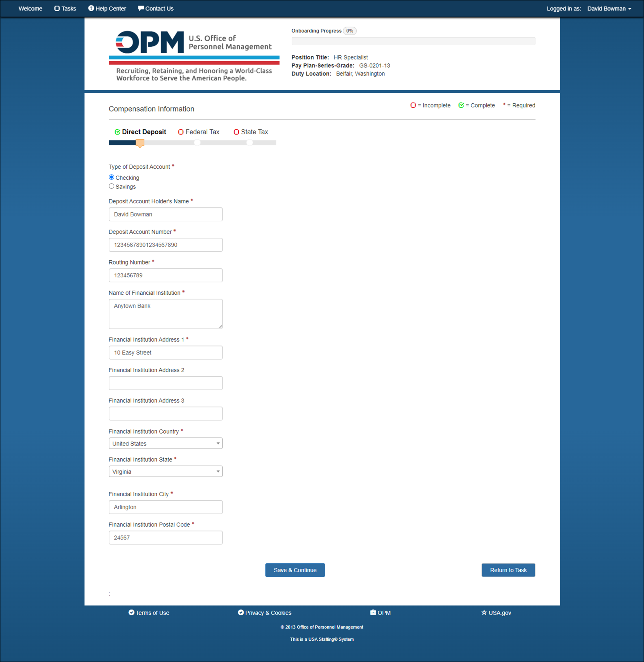Image resolution: width=644 pixels, height=662 pixels.
Task: Click the '© 2013 Office of Personnel Management' text
Action: (322, 627)
